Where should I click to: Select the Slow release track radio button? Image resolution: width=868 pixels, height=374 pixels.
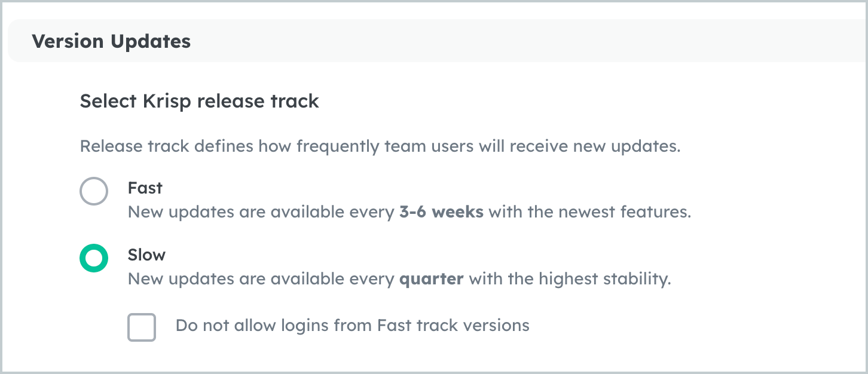point(94,259)
